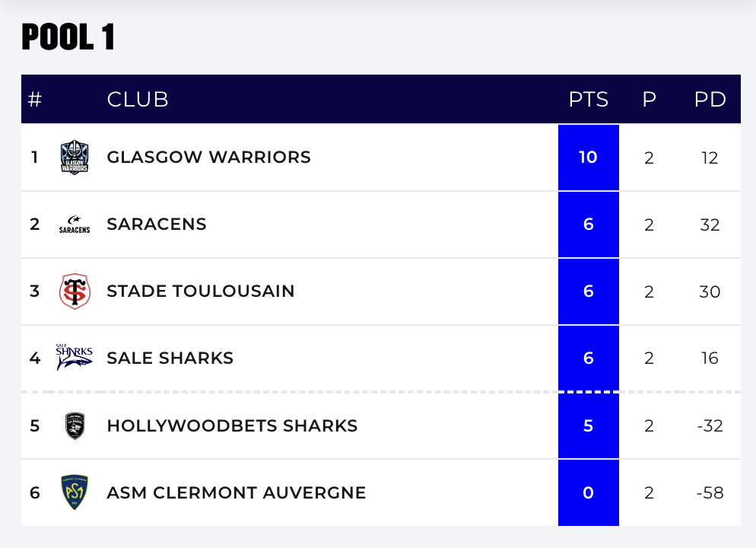The image size is (756, 548).
Task: Click the CLUB column header
Action: point(138,100)
